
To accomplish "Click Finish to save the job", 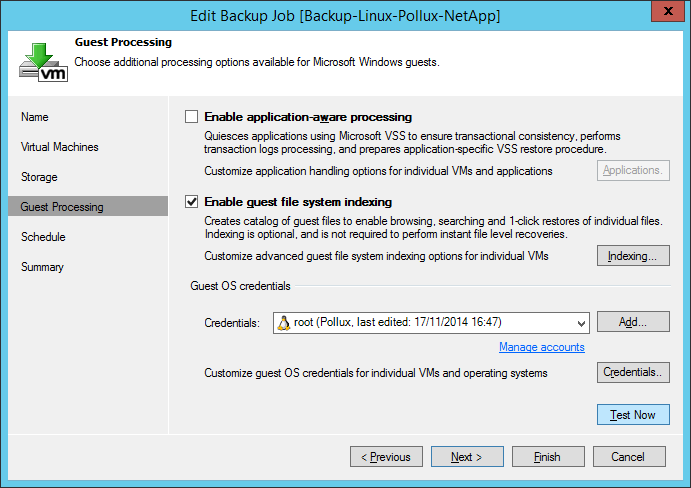I will click(547, 457).
